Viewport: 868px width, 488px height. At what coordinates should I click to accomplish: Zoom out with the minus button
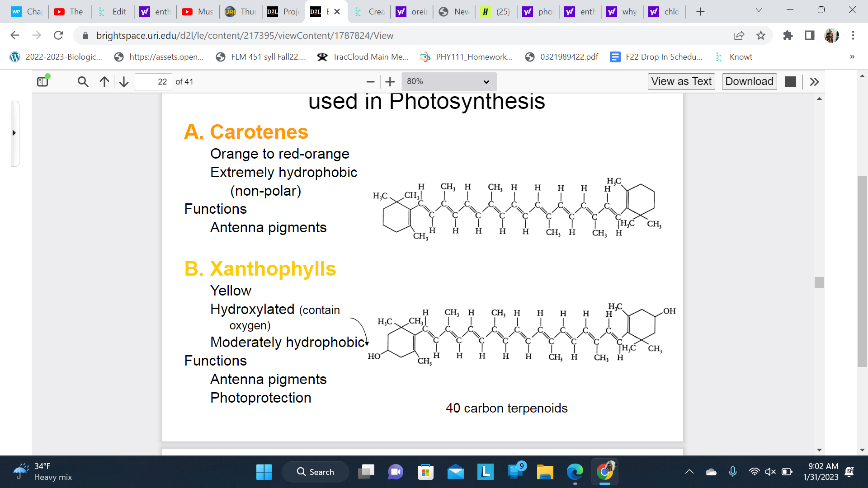370,81
